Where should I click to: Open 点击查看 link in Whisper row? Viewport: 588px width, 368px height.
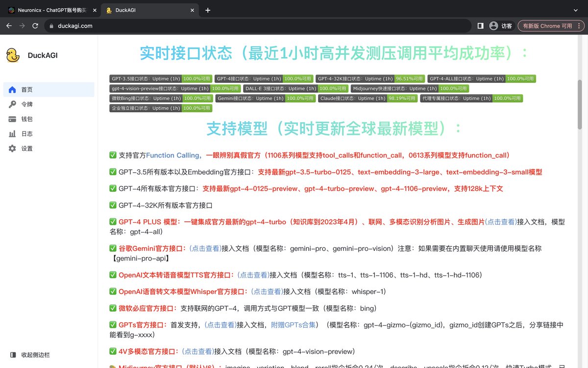point(267,292)
